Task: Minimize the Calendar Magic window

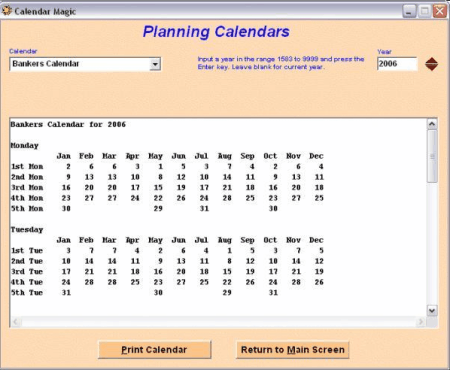Action: 409,11
